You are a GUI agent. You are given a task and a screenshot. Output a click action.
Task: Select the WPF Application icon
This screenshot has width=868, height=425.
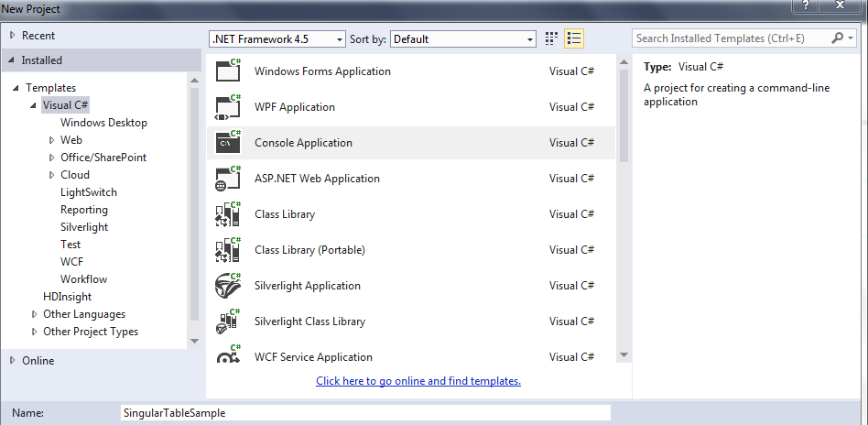click(227, 108)
